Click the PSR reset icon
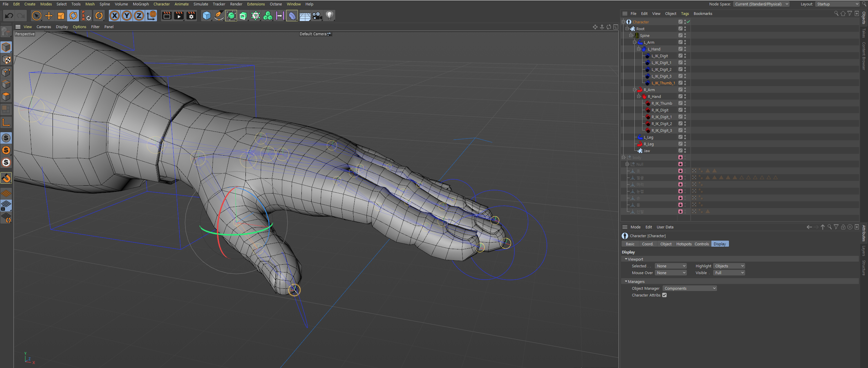This screenshot has height=368, width=868. [x=86, y=16]
